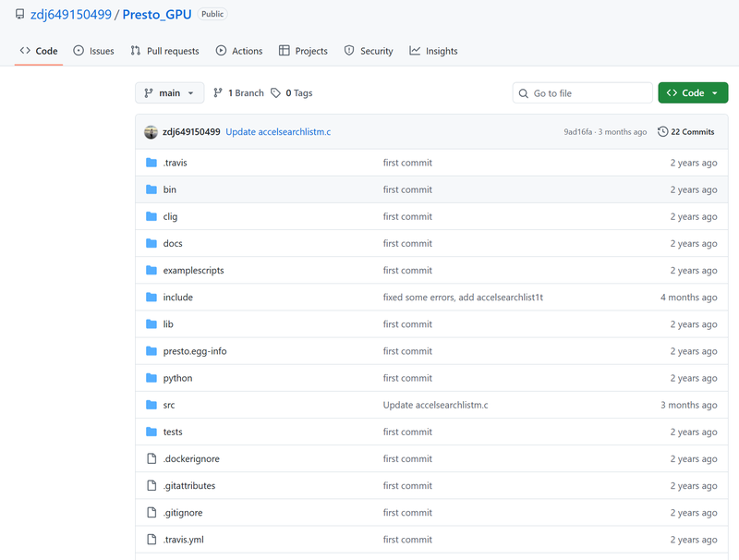Click the folder icon for the bin directory

[x=151, y=189]
